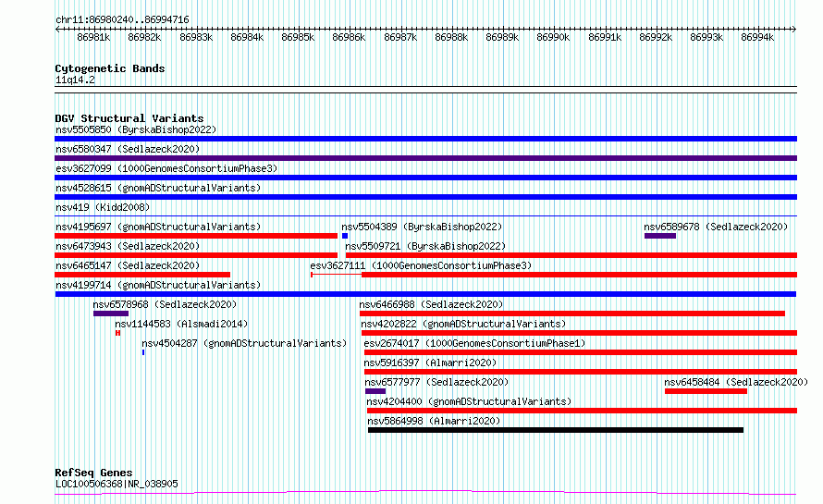Select the blue bar under nsv5505850
The width and height of the screenshot is (823, 504).
(x=425, y=139)
